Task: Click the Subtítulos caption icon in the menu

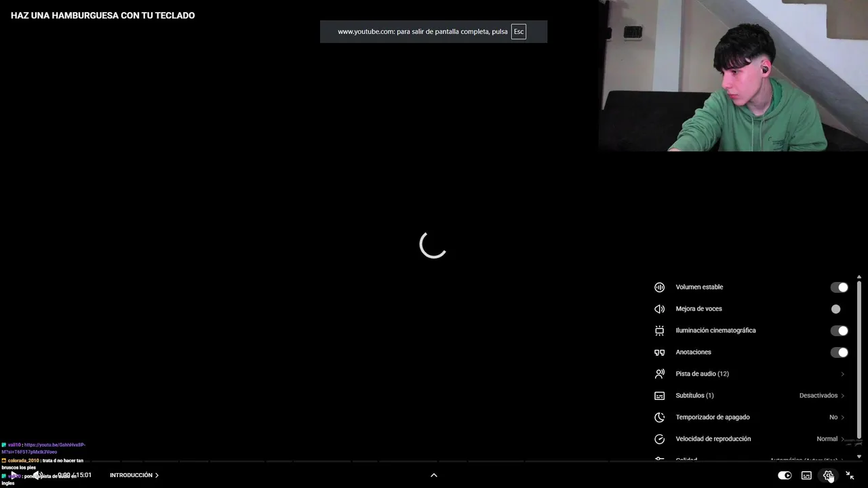Action: [659, 396]
